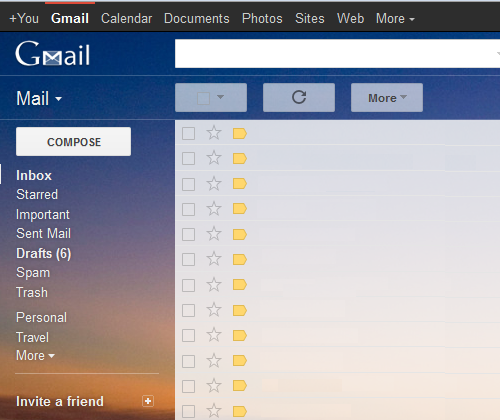The height and width of the screenshot is (420, 500).
Task: Select Gmail in the top navigation bar
Action: 70,19
